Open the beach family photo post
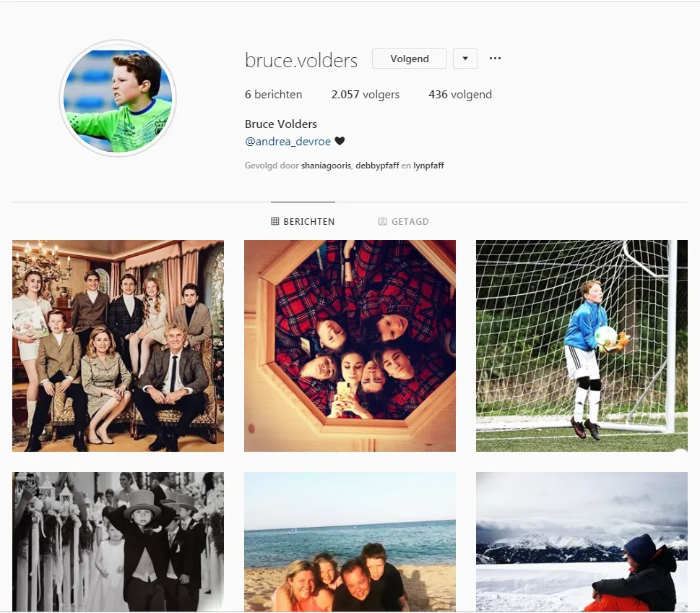Screen dimensions: 700x613 coord(350,542)
